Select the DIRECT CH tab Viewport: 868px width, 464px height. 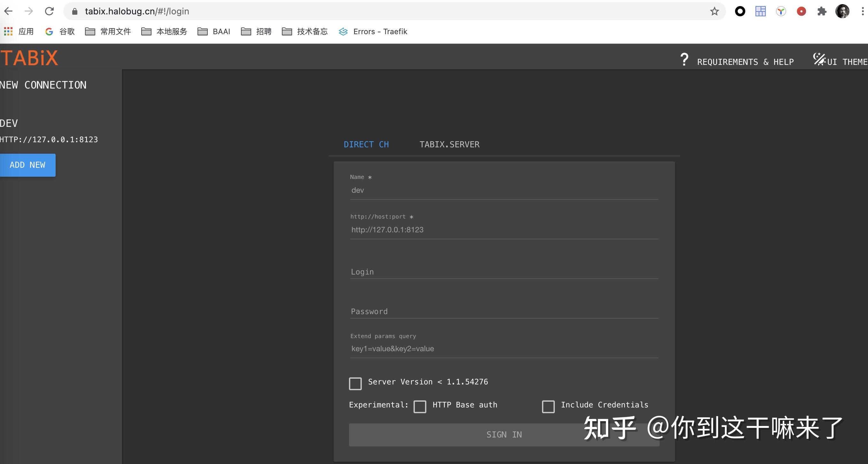click(366, 144)
